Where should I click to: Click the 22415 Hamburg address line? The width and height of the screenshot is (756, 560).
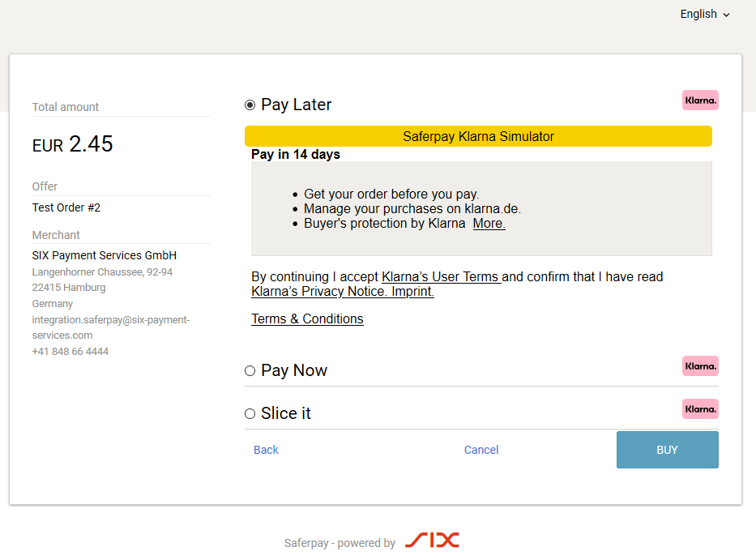click(x=68, y=288)
